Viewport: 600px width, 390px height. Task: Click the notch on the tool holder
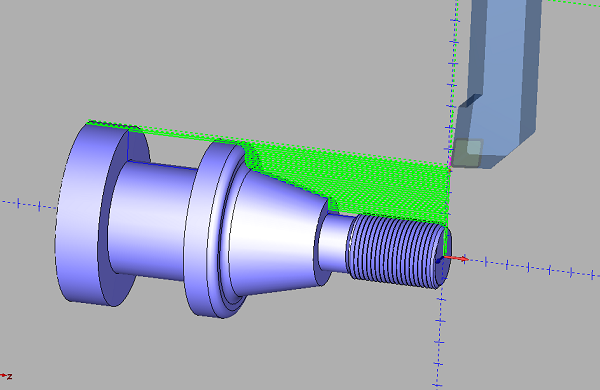point(471,100)
